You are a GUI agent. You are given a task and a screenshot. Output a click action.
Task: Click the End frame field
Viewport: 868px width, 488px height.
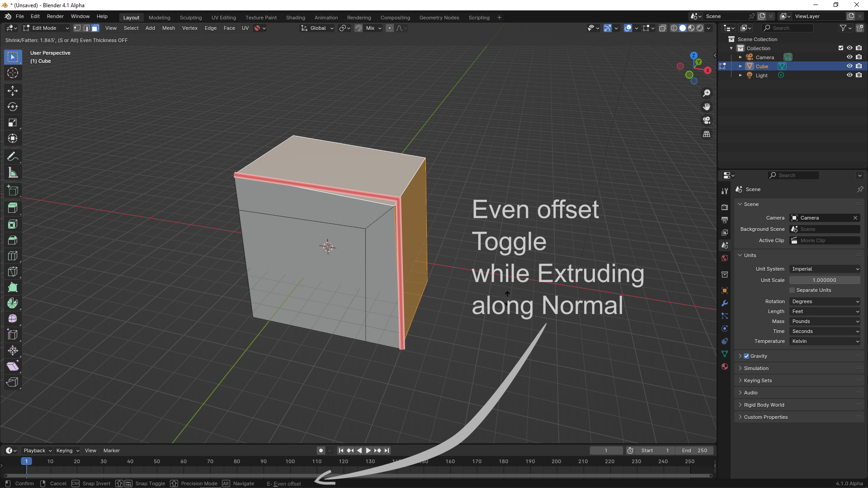[694, 450]
